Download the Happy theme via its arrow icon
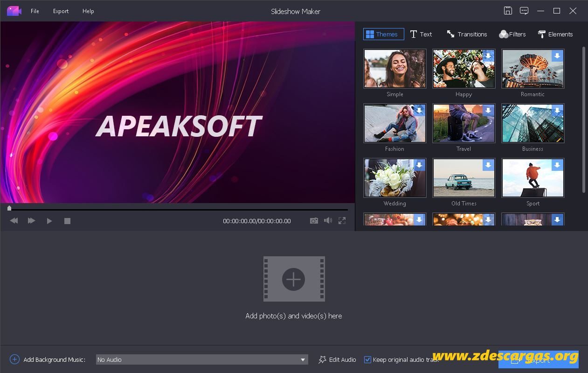The image size is (588, 373). point(488,56)
